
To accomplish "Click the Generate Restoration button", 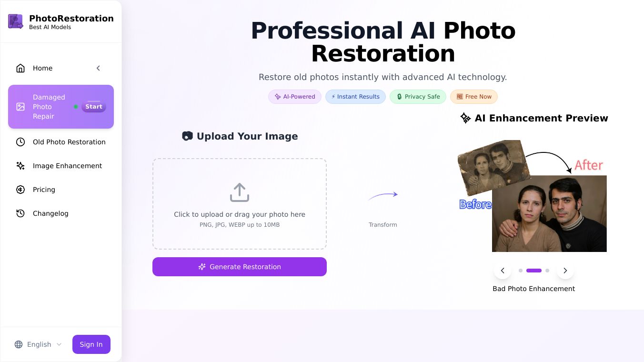I will (x=240, y=267).
